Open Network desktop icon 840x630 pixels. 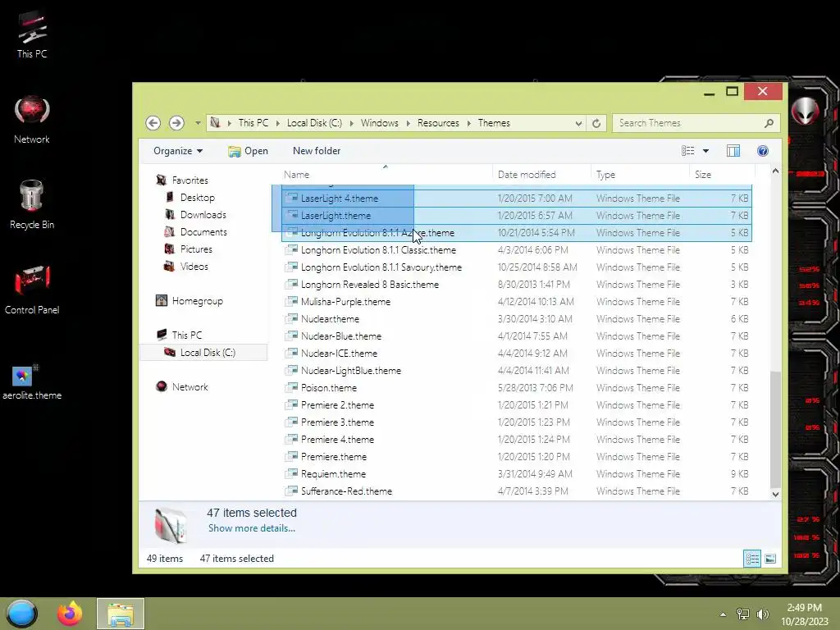pos(32,120)
